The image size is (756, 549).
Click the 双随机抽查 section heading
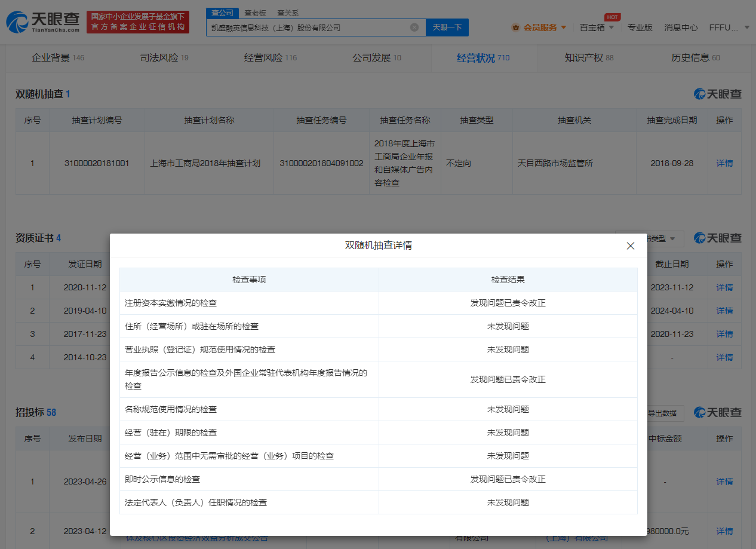(43, 94)
